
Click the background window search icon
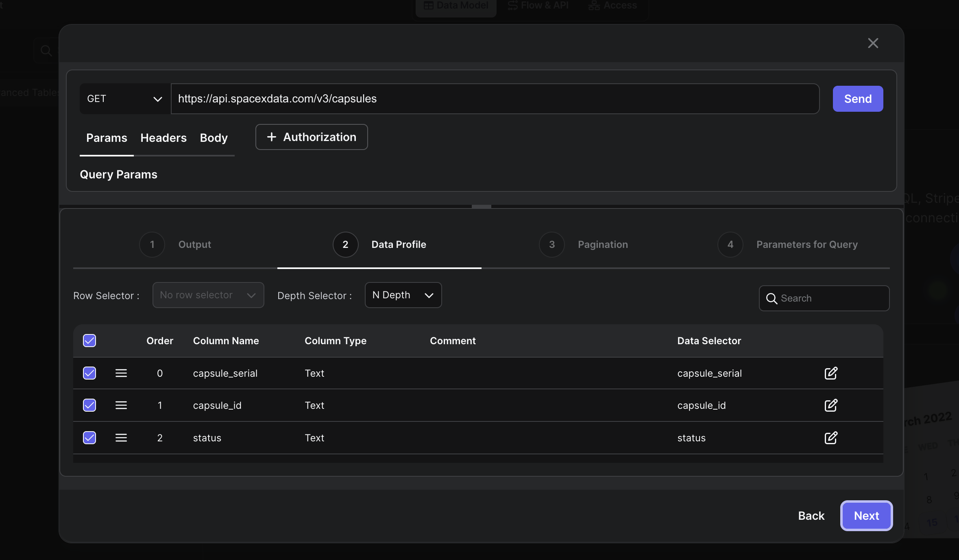[x=46, y=50]
